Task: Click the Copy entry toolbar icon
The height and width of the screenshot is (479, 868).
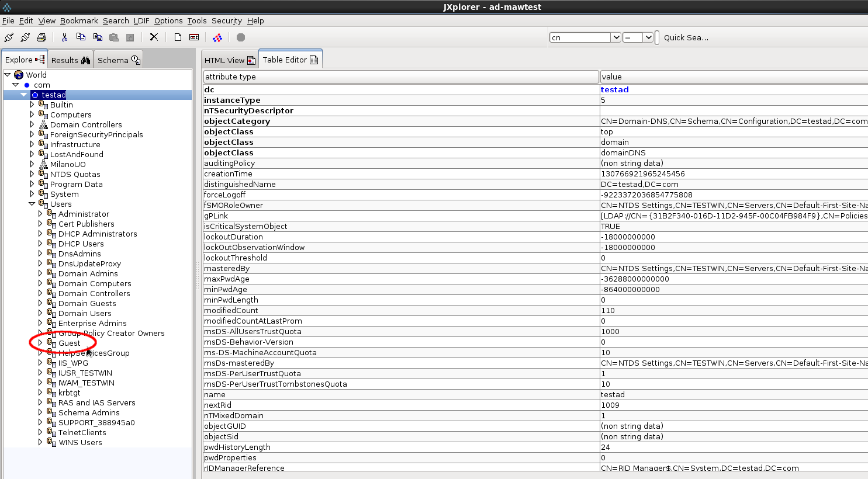Action: tap(98, 37)
